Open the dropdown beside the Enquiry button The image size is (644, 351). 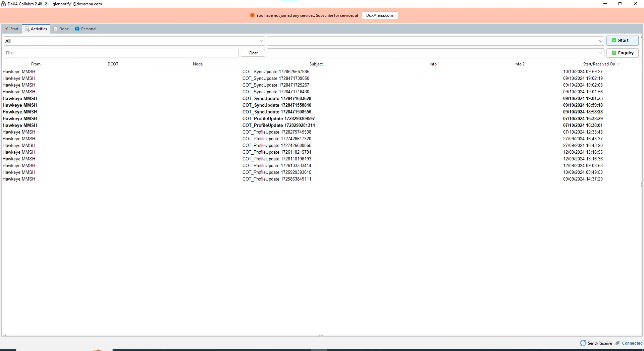point(601,53)
